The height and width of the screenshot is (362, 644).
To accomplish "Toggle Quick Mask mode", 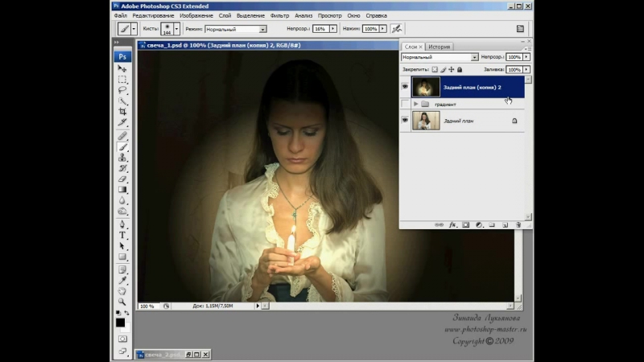I will 122,339.
